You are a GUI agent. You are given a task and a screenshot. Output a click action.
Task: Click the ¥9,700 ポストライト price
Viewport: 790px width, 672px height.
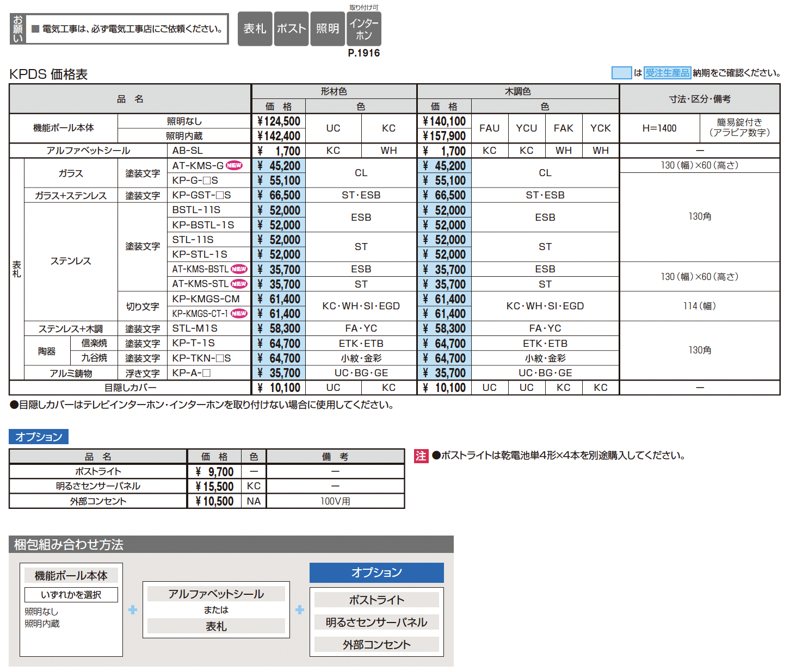[214, 471]
